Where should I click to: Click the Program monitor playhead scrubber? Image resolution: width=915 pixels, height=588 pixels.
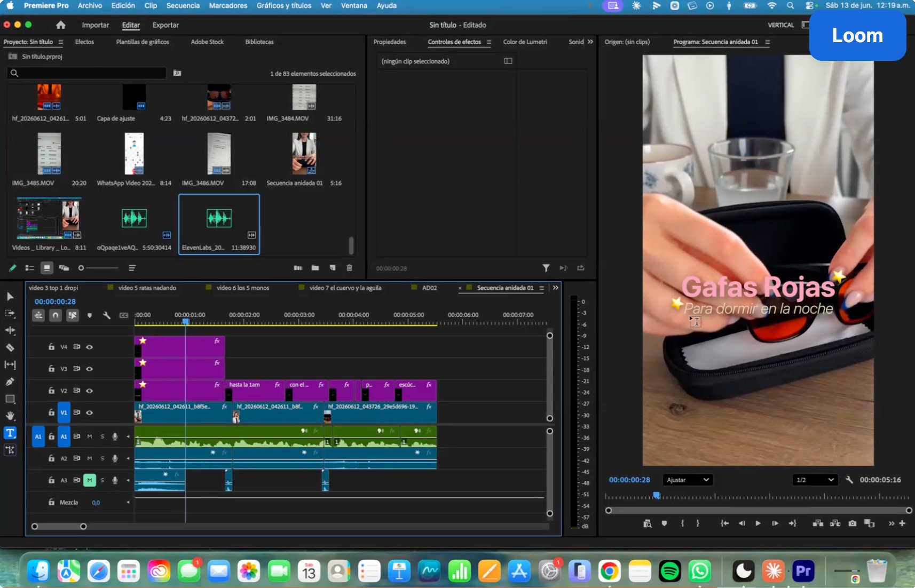[x=657, y=496]
